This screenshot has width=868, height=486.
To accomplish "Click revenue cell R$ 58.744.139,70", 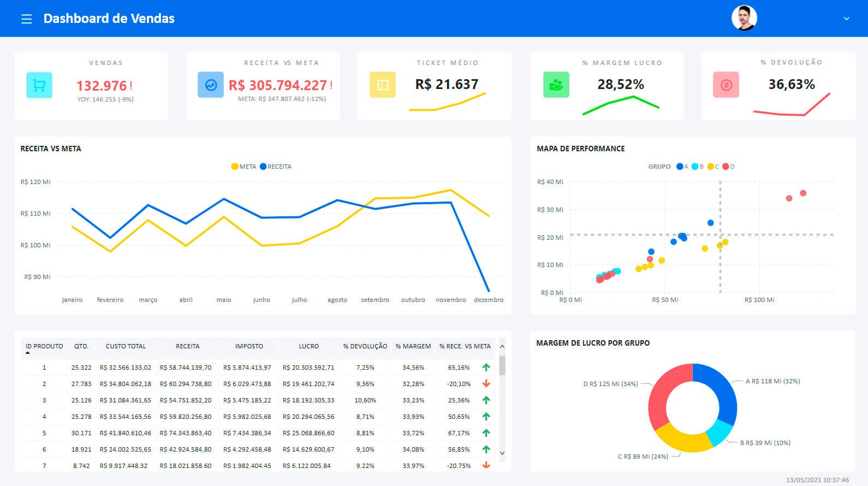I will [x=186, y=368].
